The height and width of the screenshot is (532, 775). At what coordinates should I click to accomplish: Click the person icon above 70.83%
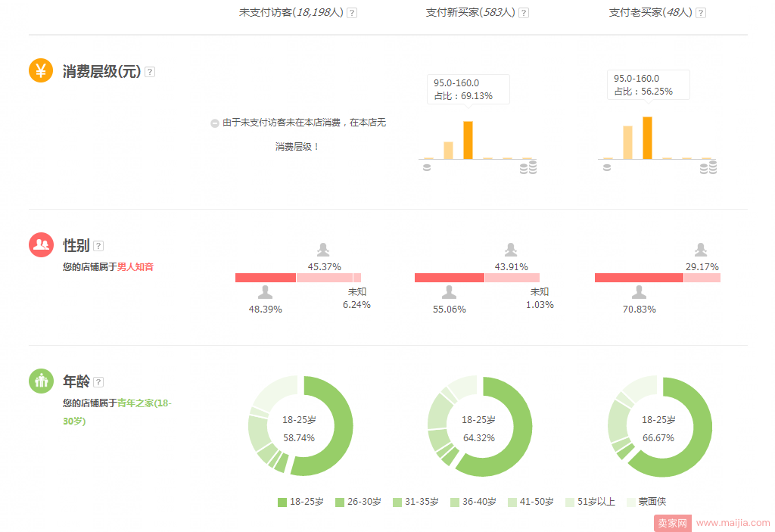639,292
